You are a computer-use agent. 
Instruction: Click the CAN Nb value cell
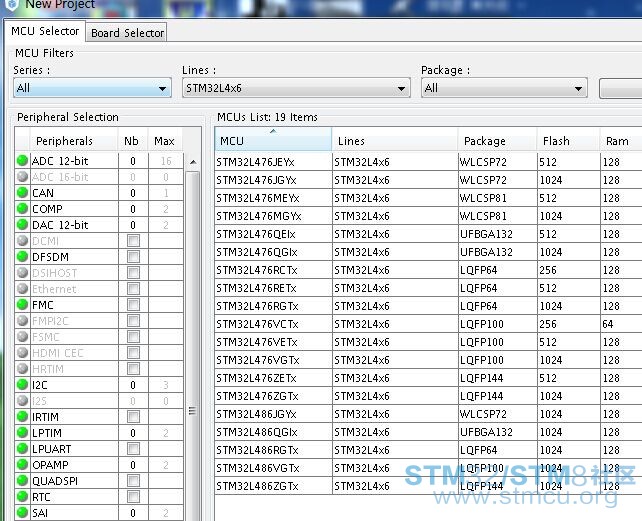click(133, 193)
